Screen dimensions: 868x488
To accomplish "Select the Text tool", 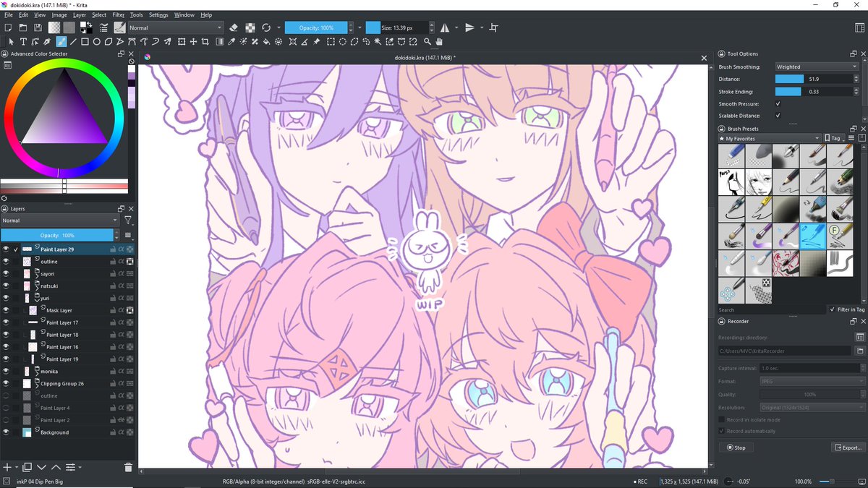I will (23, 41).
